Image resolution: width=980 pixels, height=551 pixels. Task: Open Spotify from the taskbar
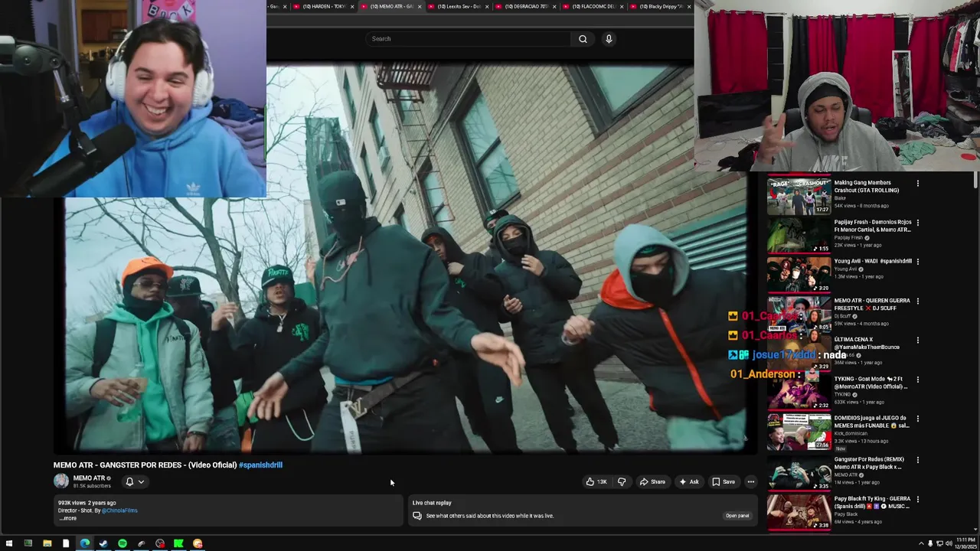click(122, 543)
